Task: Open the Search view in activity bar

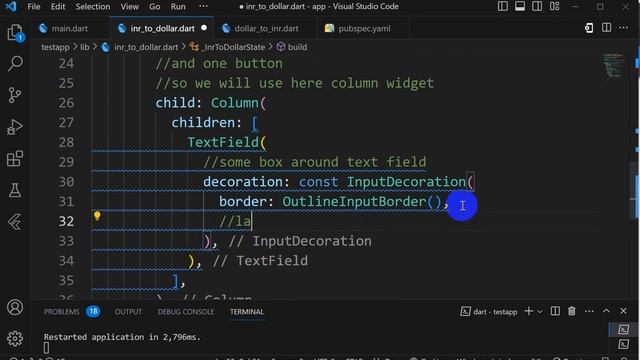Action: point(15,64)
